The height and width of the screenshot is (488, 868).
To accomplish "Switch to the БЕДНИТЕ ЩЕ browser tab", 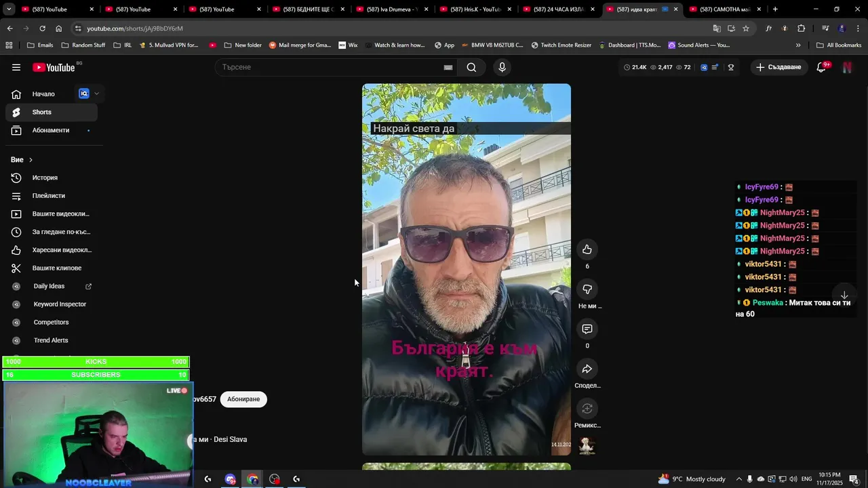I will coord(309,9).
